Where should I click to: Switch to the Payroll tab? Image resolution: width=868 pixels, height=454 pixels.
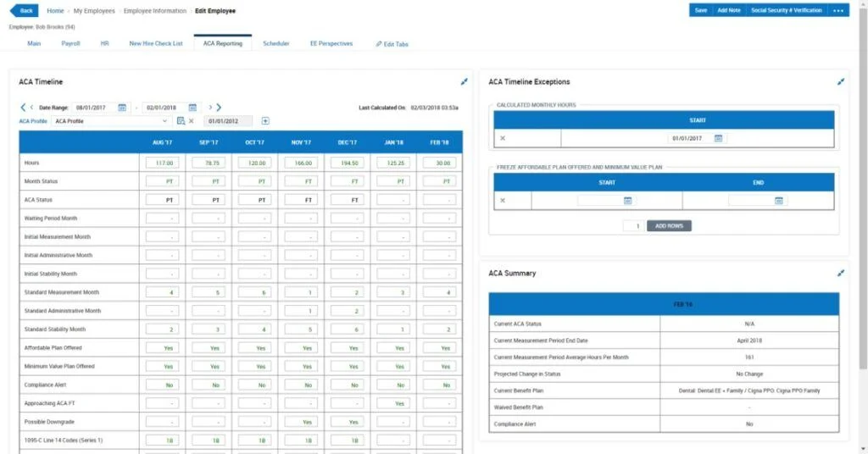pos(70,43)
